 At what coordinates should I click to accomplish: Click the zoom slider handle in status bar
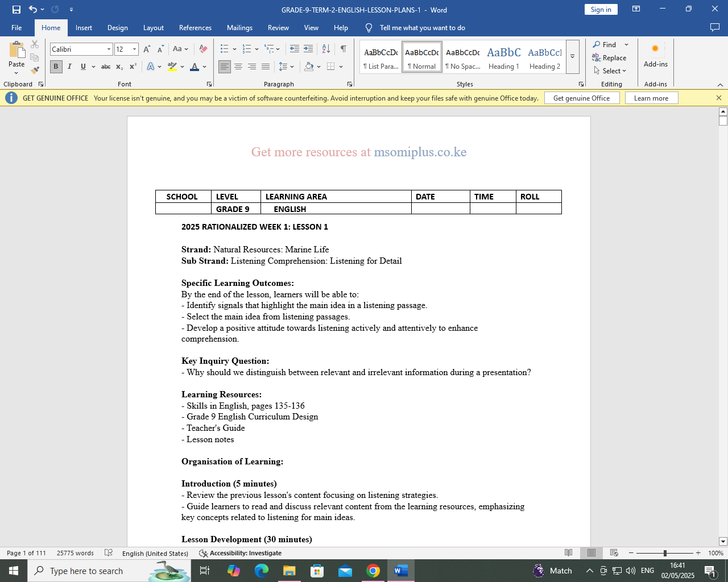pyautogui.click(x=665, y=553)
